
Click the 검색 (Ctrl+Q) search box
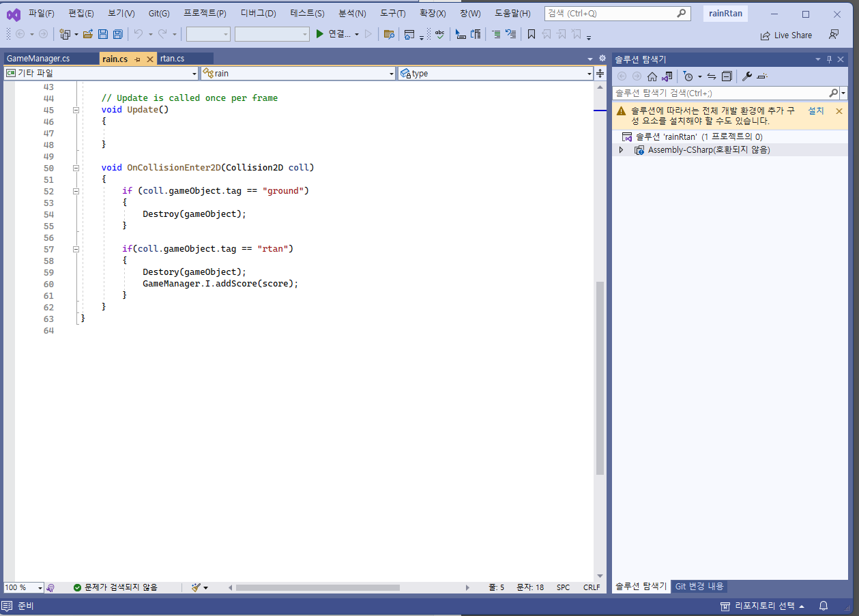pyautogui.click(x=617, y=13)
